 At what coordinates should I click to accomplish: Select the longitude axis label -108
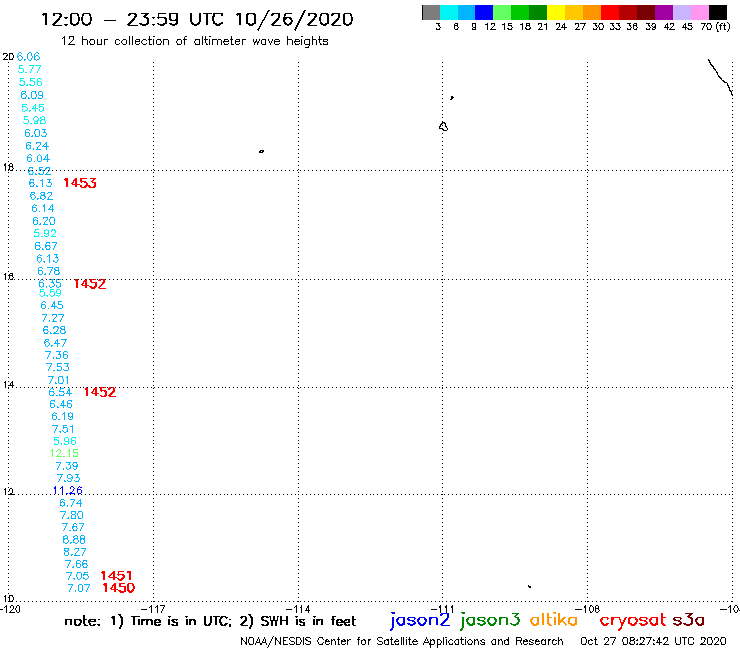click(587, 609)
